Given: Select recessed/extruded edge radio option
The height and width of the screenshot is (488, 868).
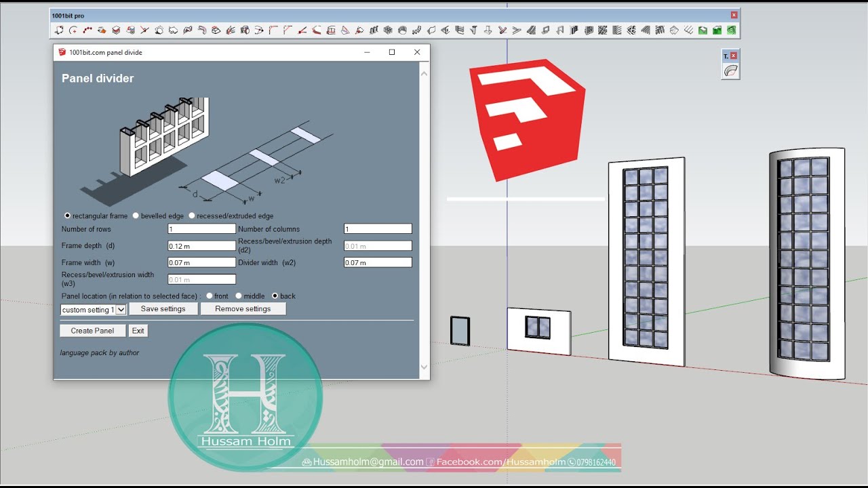Looking at the screenshot, I should point(191,216).
